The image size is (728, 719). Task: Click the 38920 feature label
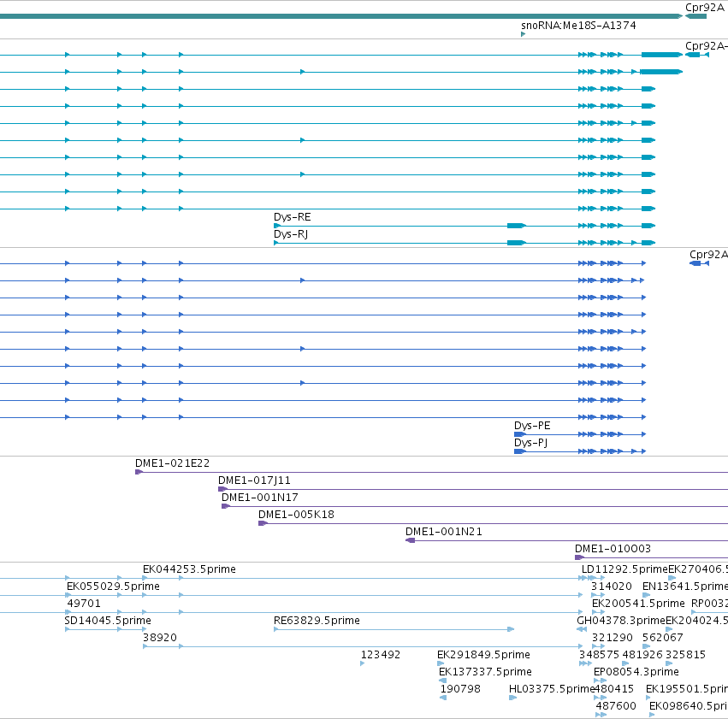click(x=160, y=638)
